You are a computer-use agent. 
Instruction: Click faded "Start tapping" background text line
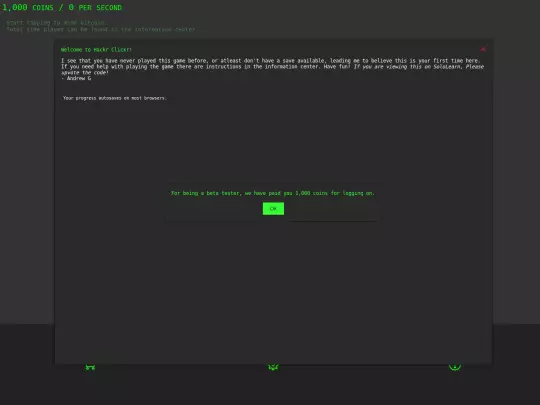[56, 23]
